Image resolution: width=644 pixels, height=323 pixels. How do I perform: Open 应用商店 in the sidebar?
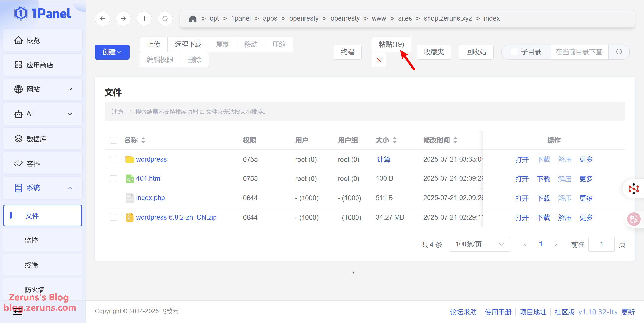43,65
